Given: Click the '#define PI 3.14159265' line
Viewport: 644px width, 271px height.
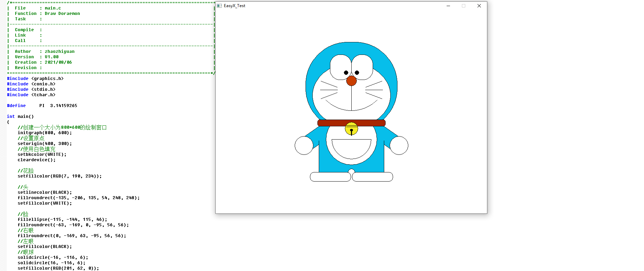Looking at the screenshot, I should click(42, 106).
